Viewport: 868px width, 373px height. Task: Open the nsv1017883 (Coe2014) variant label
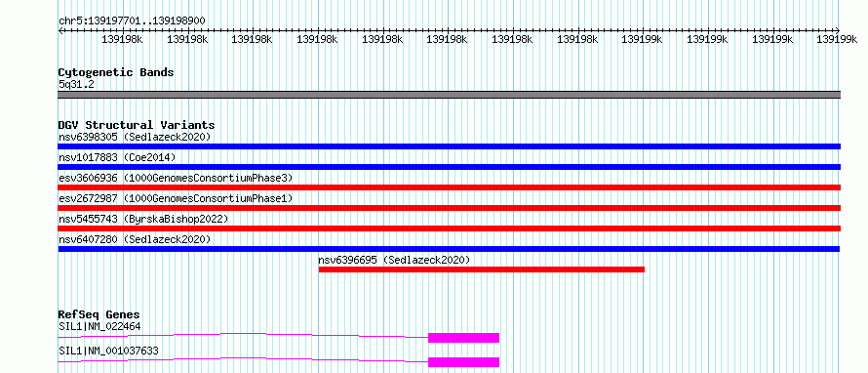[117, 157]
